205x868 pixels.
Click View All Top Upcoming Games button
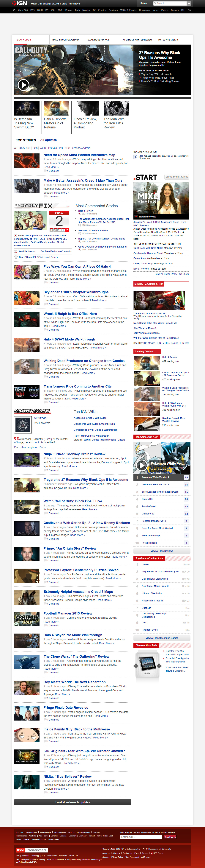click(x=162, y=638)
